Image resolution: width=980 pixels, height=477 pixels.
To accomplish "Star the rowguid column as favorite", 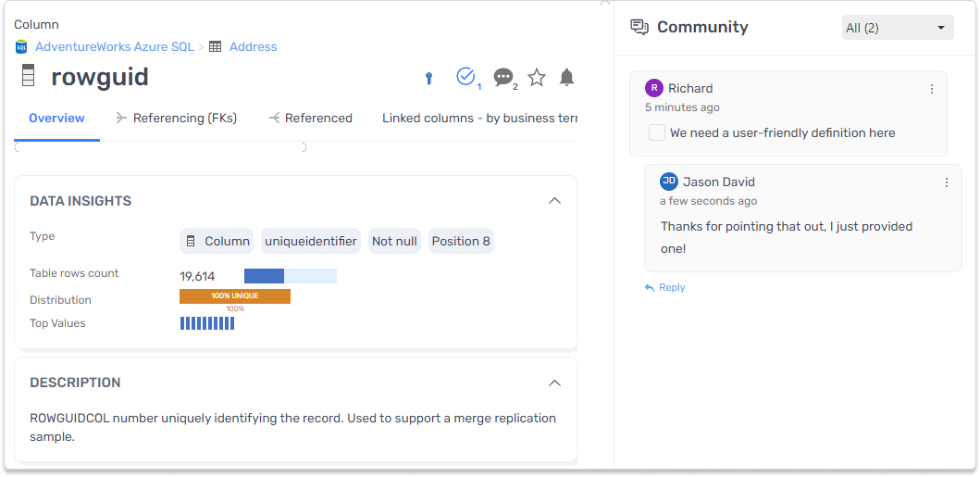I will [x=537, y=78].
